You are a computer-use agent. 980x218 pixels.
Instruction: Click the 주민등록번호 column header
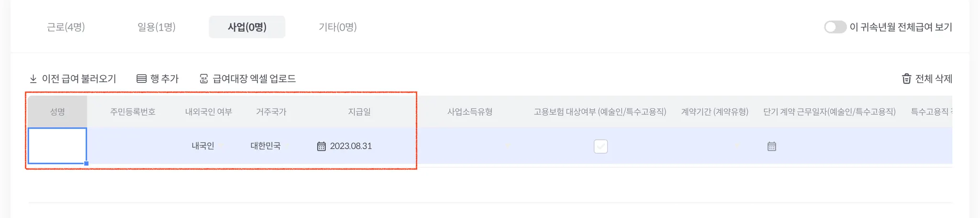pyautogui.click(x=133, y=112)
